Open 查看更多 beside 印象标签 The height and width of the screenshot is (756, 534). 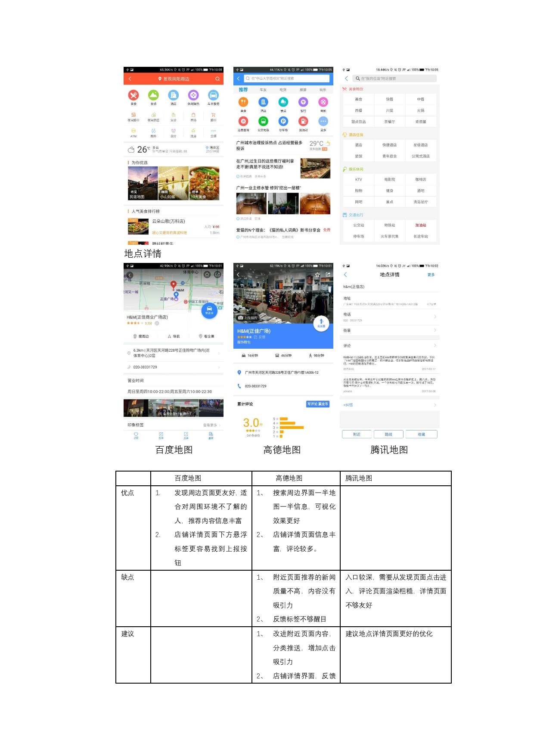[211, 425]
